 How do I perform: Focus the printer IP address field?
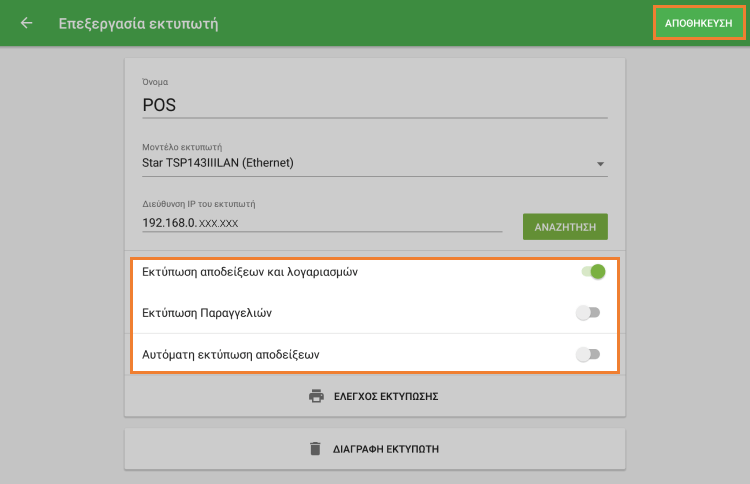tap(321, 223)
